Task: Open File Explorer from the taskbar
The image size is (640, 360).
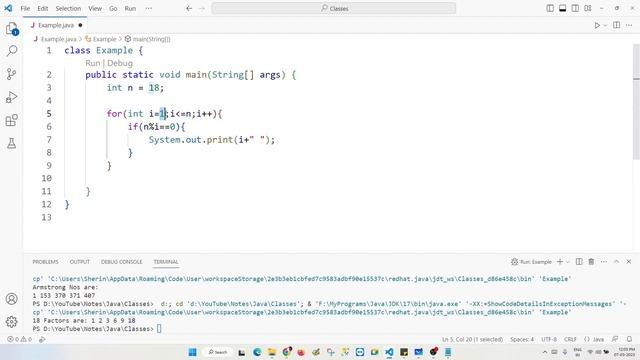Action: pyautogui.click(x=271, y=352)
